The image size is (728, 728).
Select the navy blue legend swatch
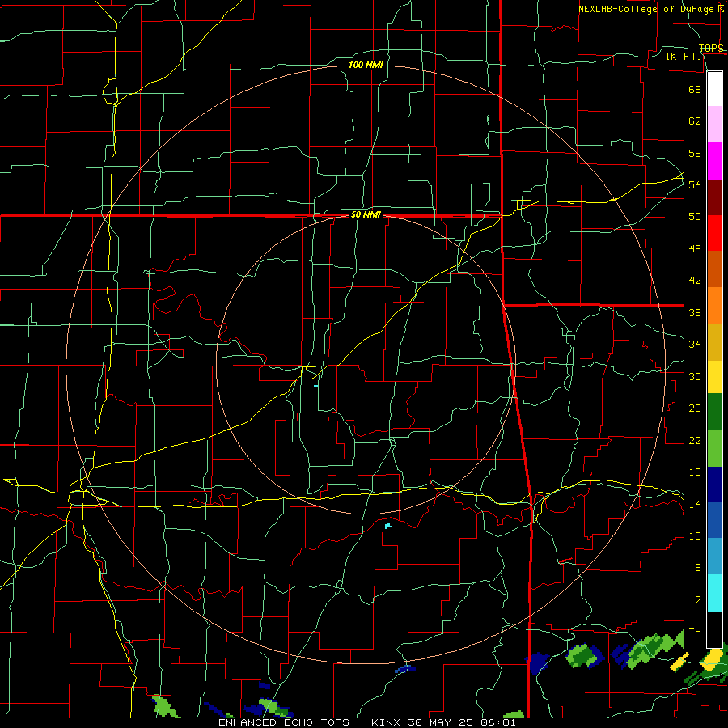(x=714, y=485)
